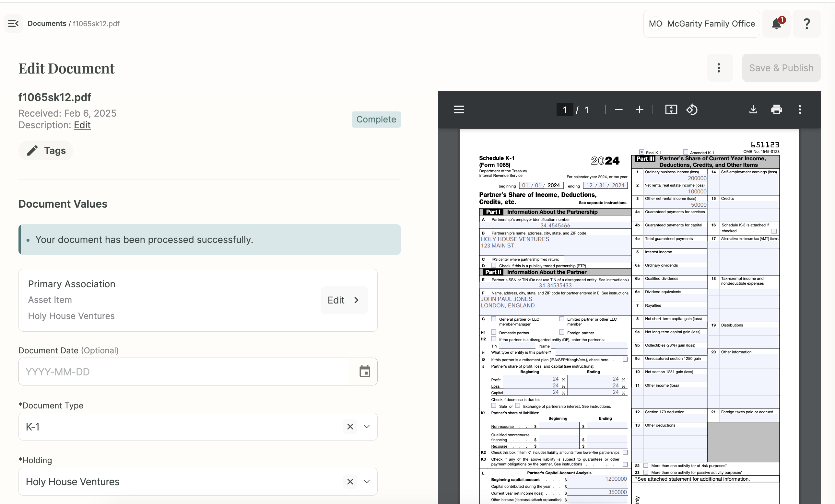
Task: Click the help question mark icon
Action: (807, 23)
